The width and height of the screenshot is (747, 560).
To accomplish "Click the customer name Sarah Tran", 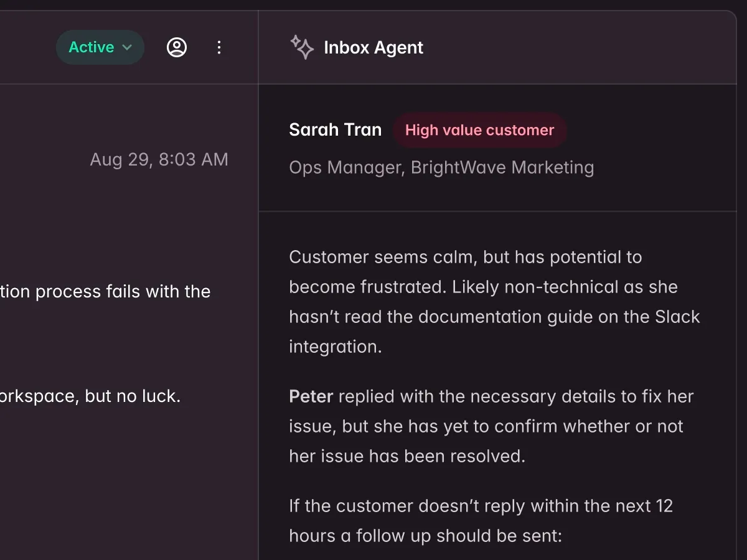I will click(335, 129).
